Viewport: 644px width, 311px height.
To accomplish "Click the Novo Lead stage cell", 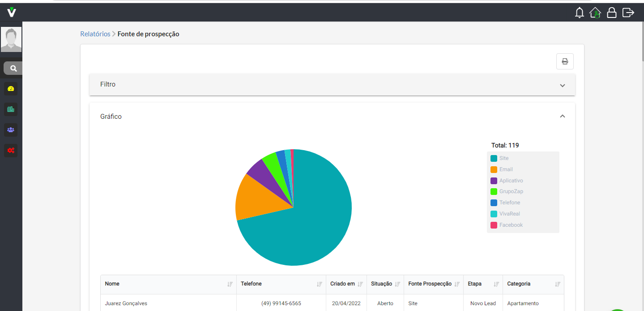I will [x=483, y=303].
